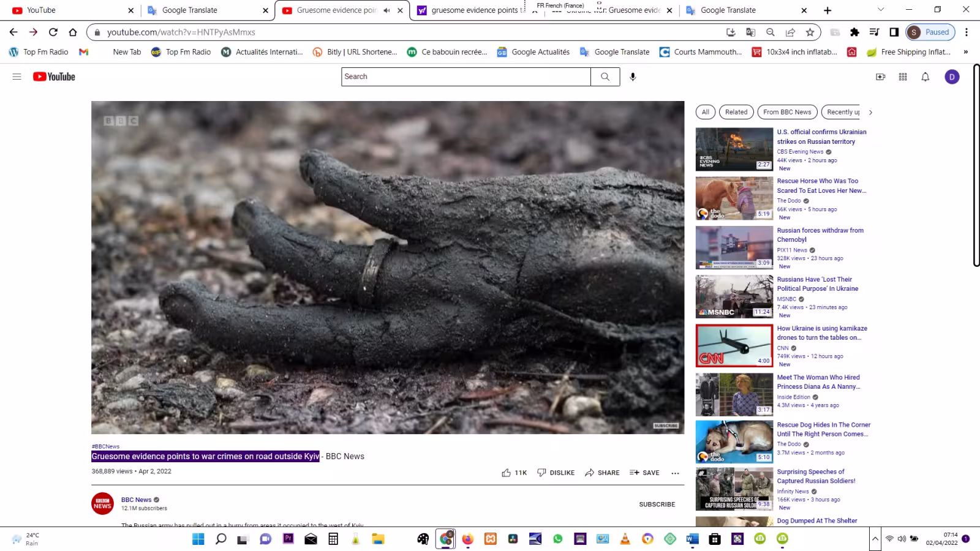Open more video actions (three dots)
This screenshot has height=551, width=980.
coord(675,473)
